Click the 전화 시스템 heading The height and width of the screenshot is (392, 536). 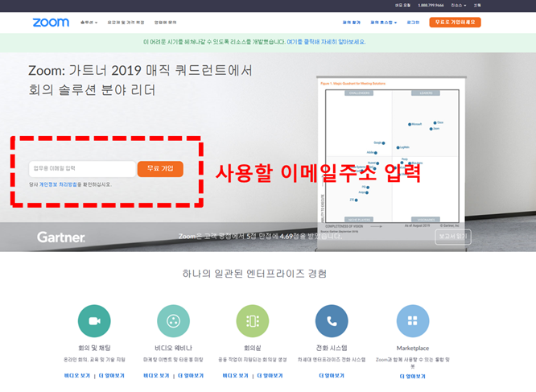coord(332,348)
